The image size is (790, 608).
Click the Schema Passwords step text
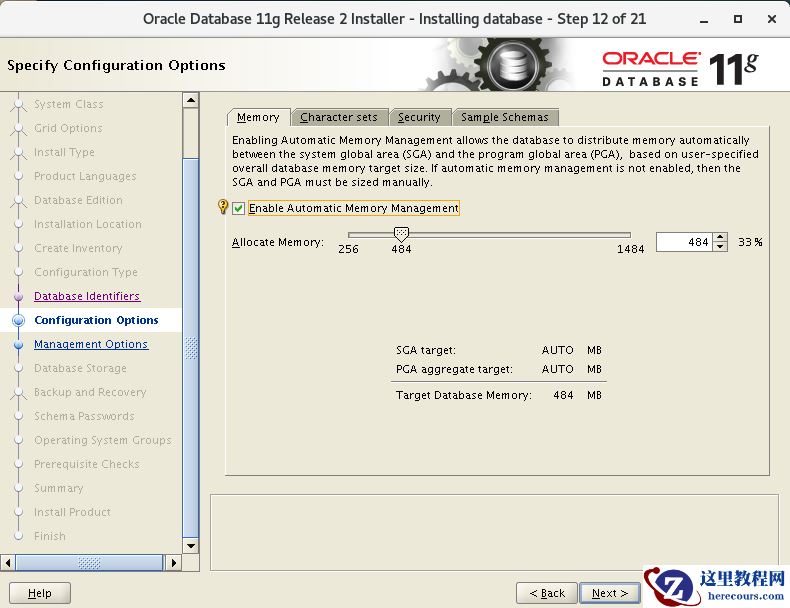coord(84,416)
